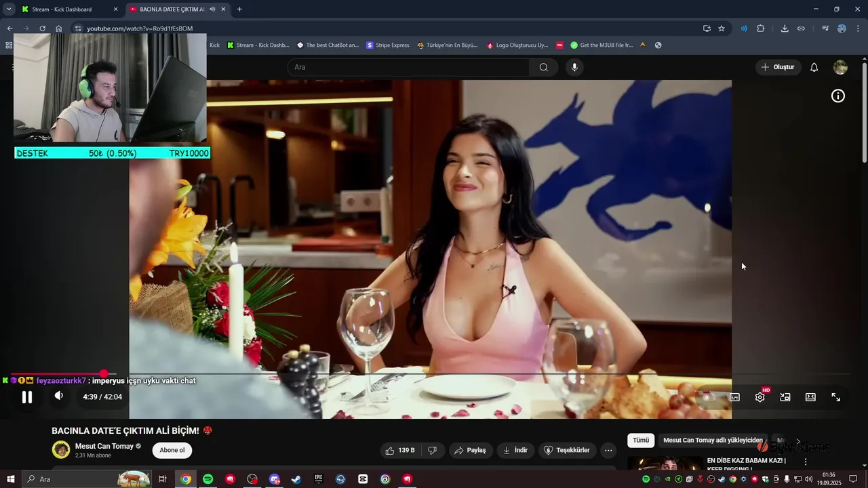Click the YouTube search field
Image resolution: width=868 pixels, height=488 pixels.
coord(408,67)
